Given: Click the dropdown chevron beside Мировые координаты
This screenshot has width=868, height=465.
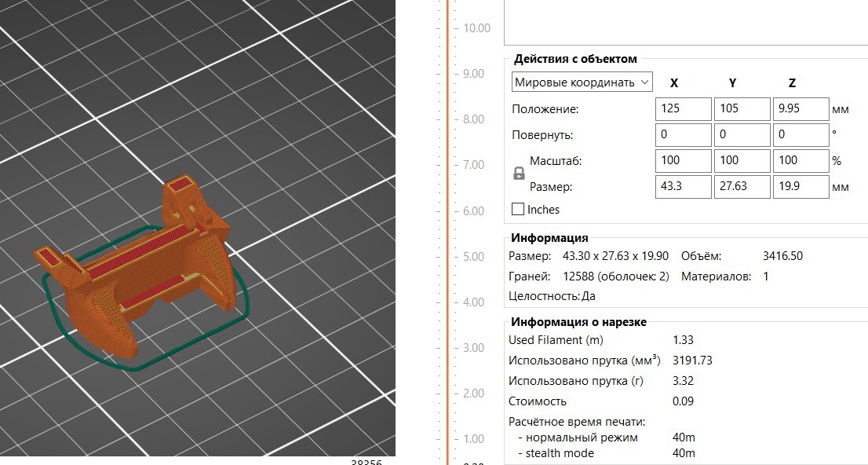Looking at the screenshot, I should [x=644, y=82].
